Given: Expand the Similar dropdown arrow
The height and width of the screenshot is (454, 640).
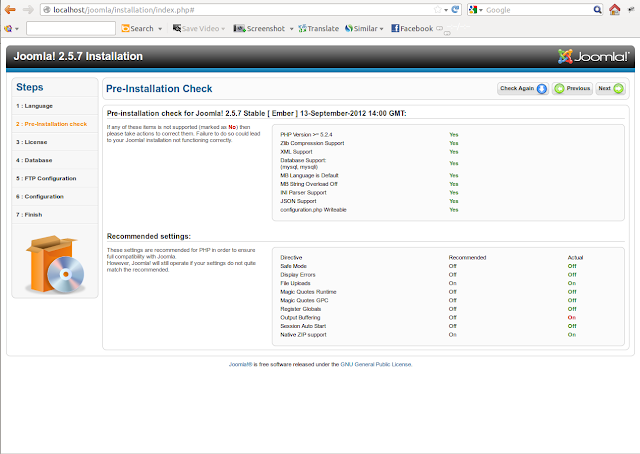Looking at the screenshot, I should [x=382, y=29].
